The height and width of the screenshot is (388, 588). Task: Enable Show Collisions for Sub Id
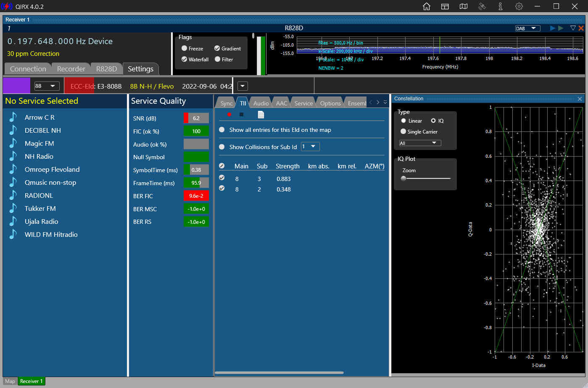[222, 147]
